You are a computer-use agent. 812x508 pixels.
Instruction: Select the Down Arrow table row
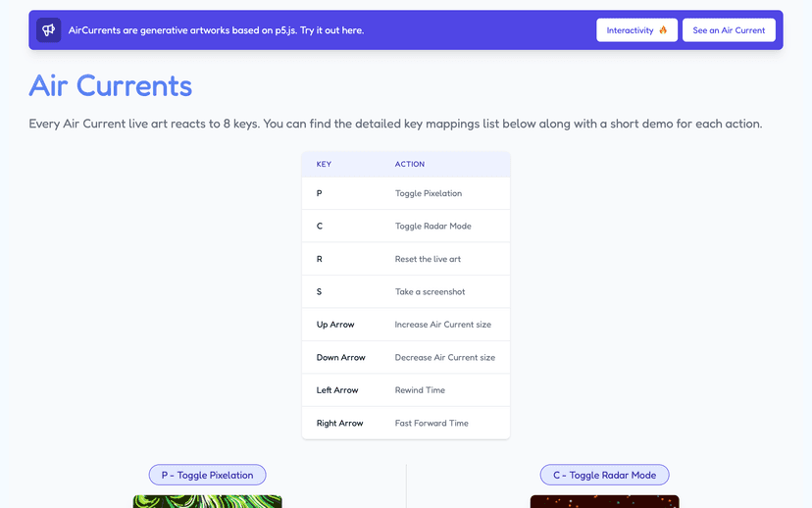(406, 357)
